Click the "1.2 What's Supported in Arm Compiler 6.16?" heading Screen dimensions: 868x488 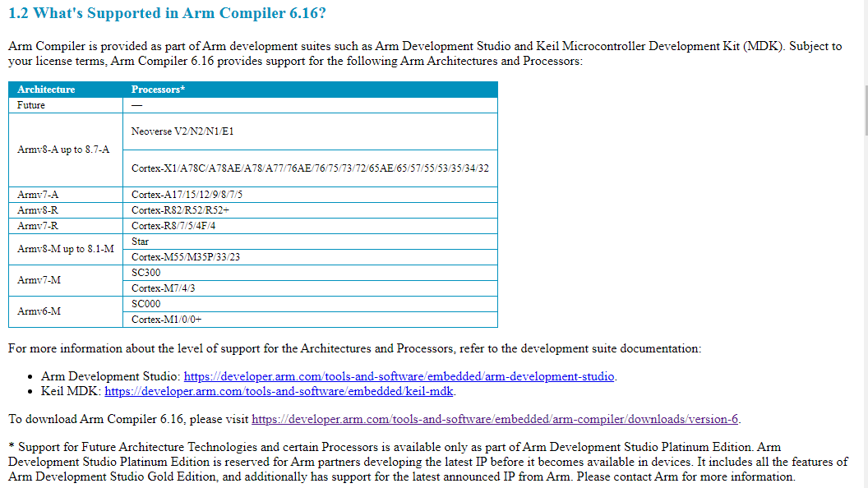pyautogui.click(x=167, y=13)
